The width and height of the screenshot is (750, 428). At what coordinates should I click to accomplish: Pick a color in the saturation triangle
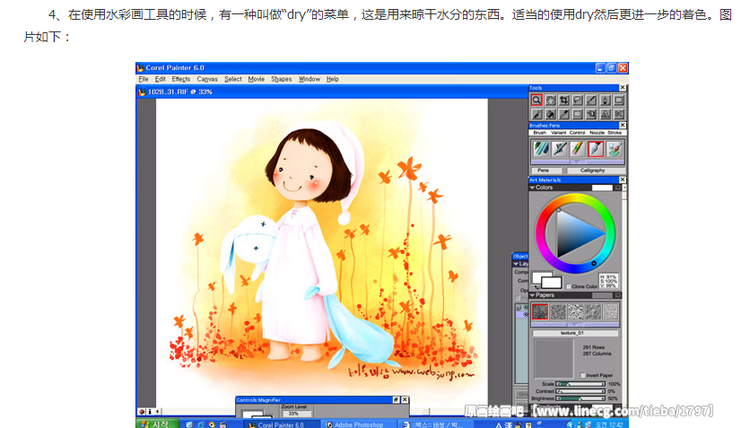point(576,234)
